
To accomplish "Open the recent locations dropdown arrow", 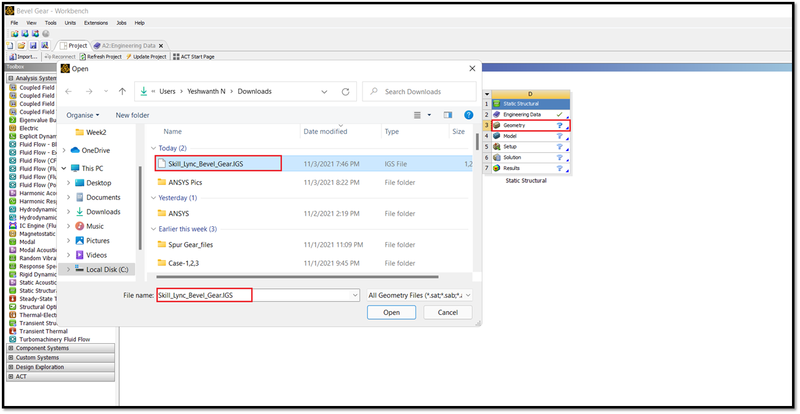I will pyautogui.click(x=106, y=91).
